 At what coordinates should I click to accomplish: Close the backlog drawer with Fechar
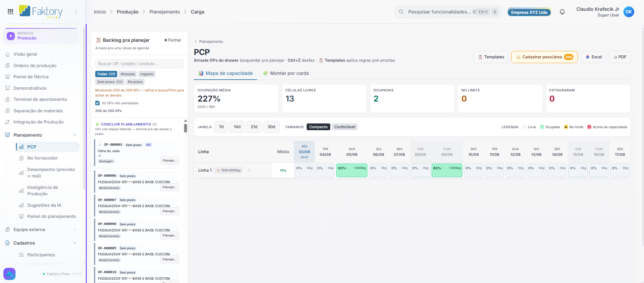[x=173, y=40]
